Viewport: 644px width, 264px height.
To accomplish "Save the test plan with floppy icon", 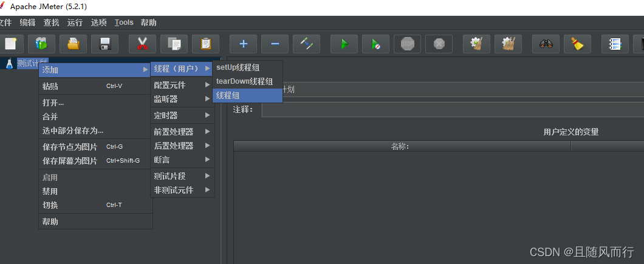I will (x=104, y=44).
